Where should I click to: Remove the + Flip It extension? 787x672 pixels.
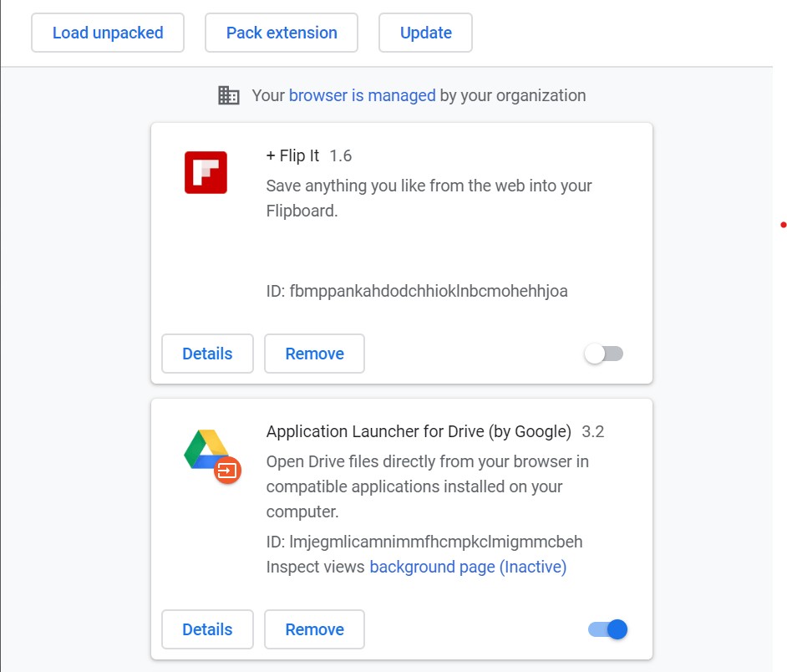click(315, 354)
